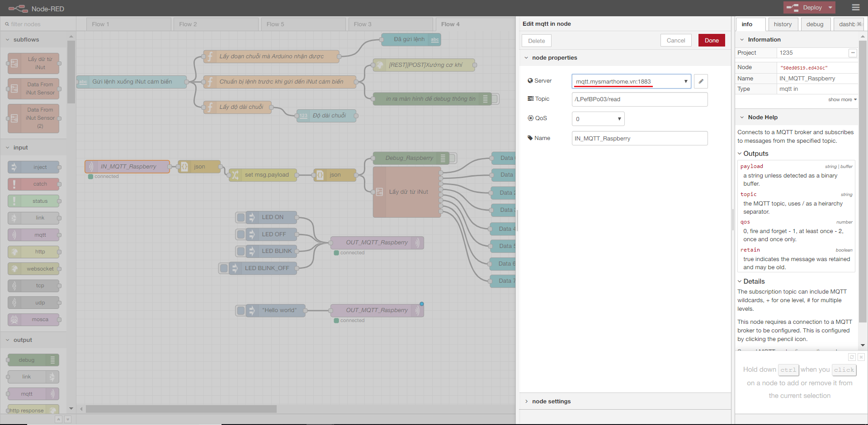Viewport: 868px width, 425px height.
Task: Open the Server dropdown for the MQTT broker
Action: 631,81
